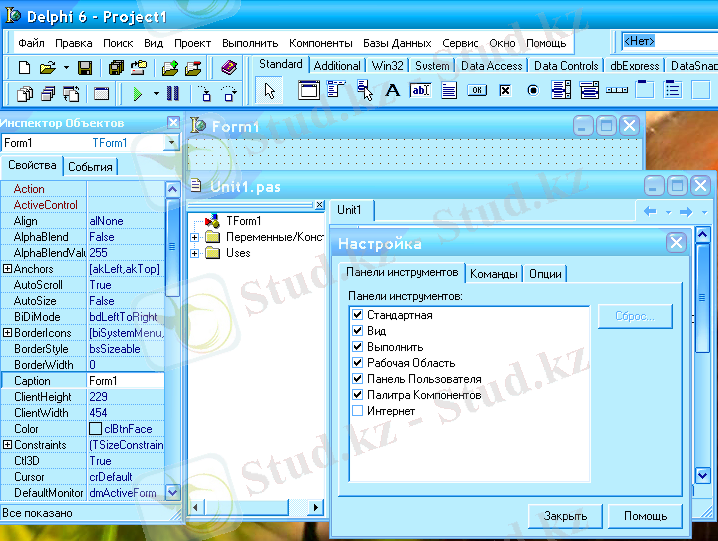Click the Open file folder icon
The width and height of the screenshot is (718, 541).
coord(47,68)
